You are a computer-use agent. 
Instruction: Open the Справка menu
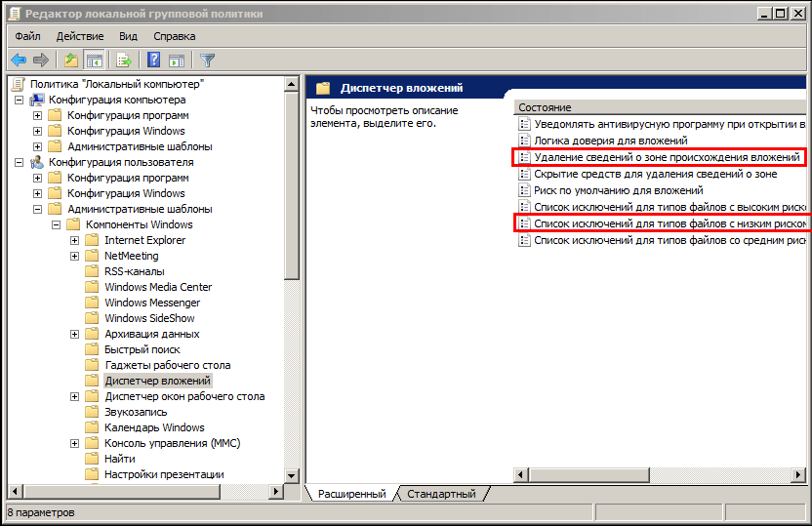pyautogui.click(x=174, y=36)
